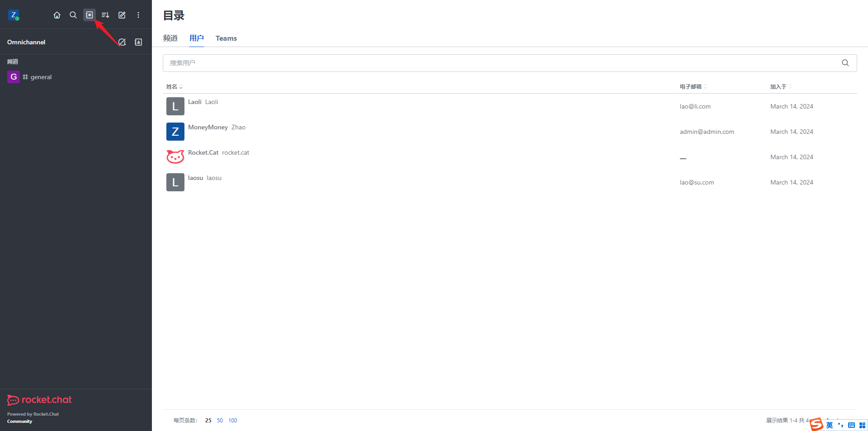
Task: Switch to the 频道 tab
Action: tap(170, 38)
